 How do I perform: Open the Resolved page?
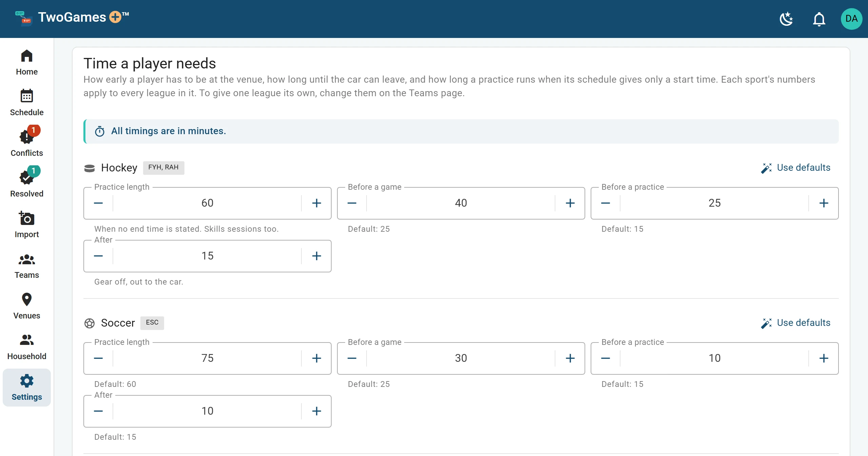pyautogui.click(x=27, y=185)
